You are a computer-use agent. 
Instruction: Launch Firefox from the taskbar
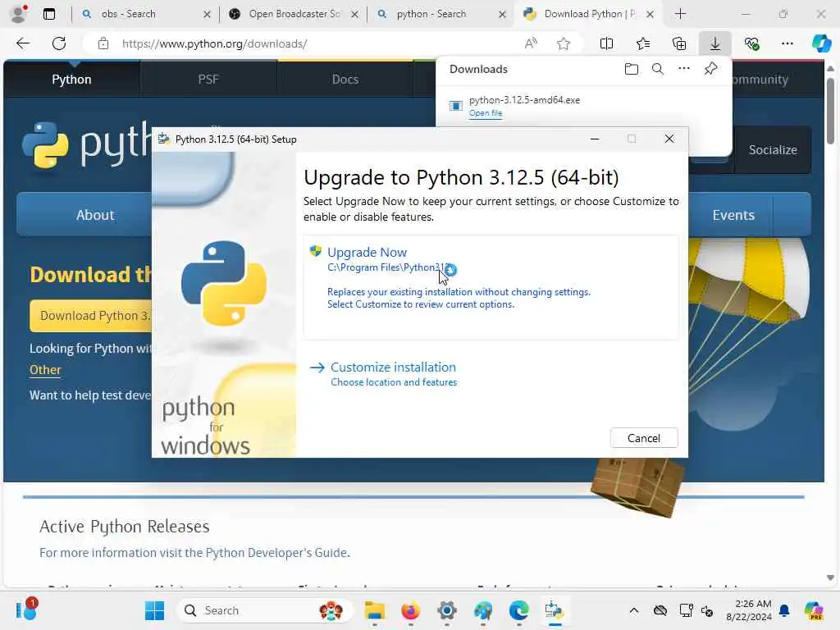tap(411, 610)
